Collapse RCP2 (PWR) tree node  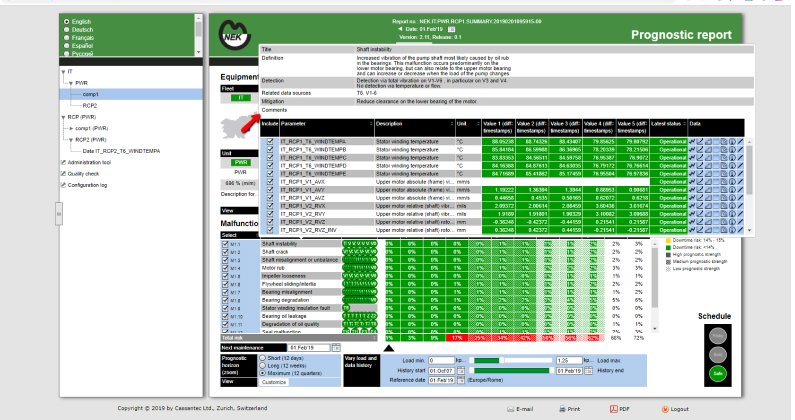(x=71, y=140)
